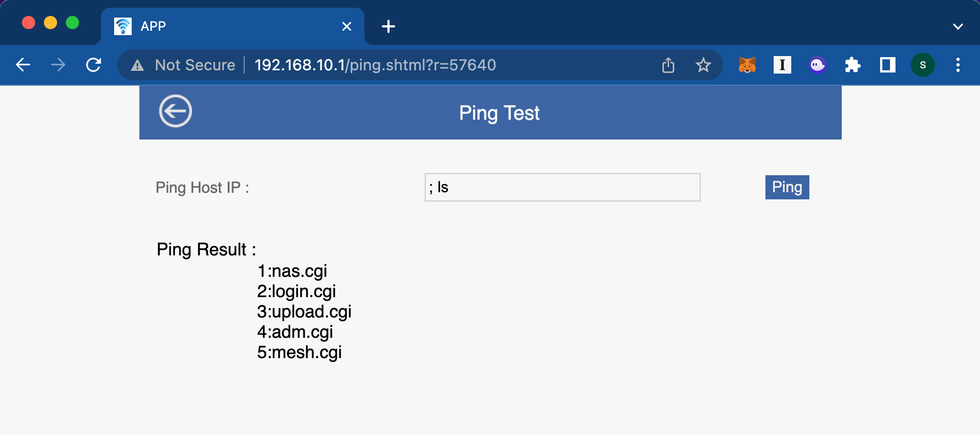Click the Instapaper I extension icon
980x435 pixels.
(782, 65)
